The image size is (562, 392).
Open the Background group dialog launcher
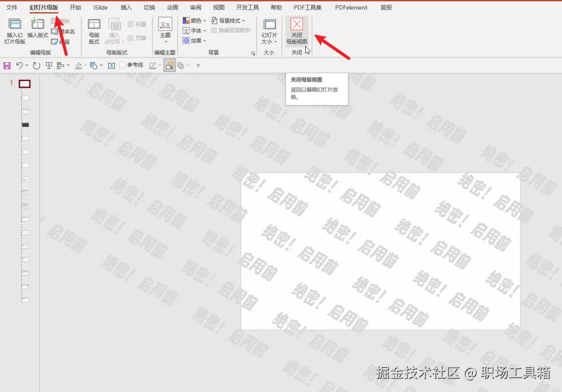(x=253, y=53)
